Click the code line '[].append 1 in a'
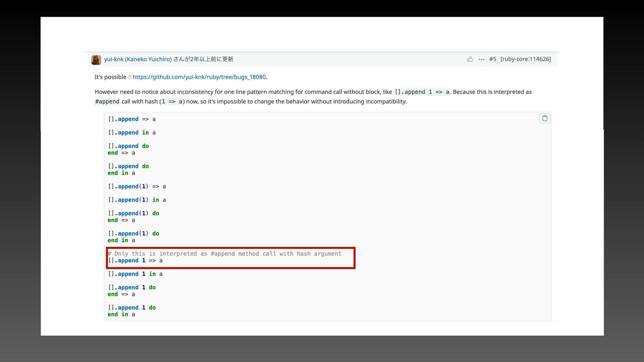644x362 pixels. tap(135, 274)
